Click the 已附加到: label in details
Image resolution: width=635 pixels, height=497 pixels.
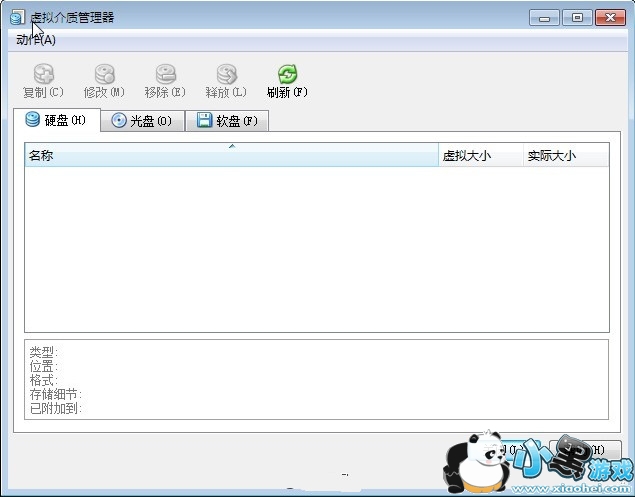coord(56,408)
